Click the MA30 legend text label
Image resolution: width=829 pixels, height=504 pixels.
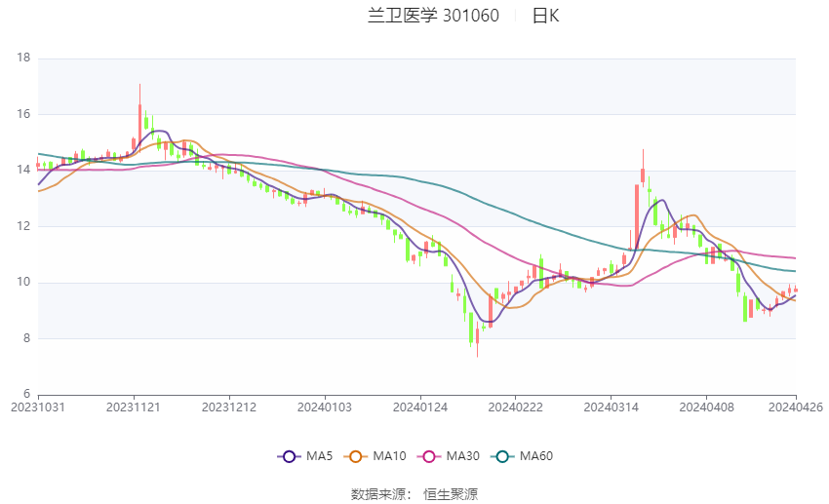pyautogui.click(x=461, y=456)
